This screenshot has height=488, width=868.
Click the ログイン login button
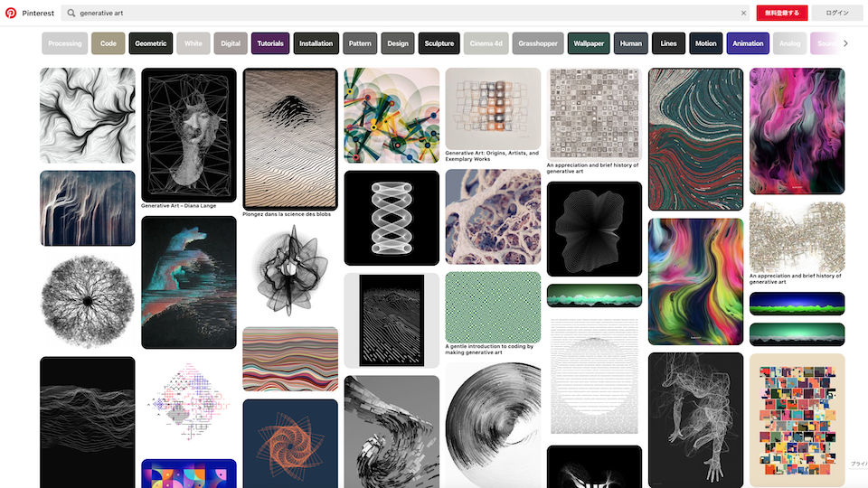[837, 13]
